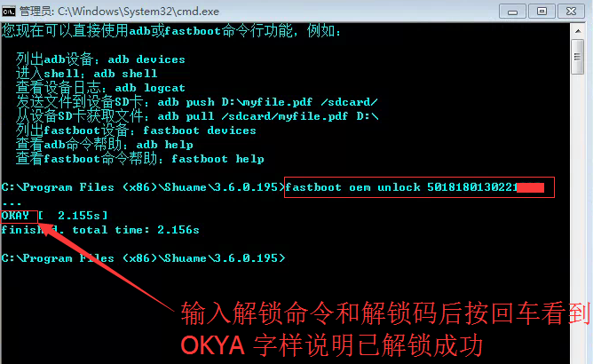Viewport: 609px width, 364px height.
Task: Click the 'fastboot devices' example line
Action: pyautogui.click(x=136, y=131)
